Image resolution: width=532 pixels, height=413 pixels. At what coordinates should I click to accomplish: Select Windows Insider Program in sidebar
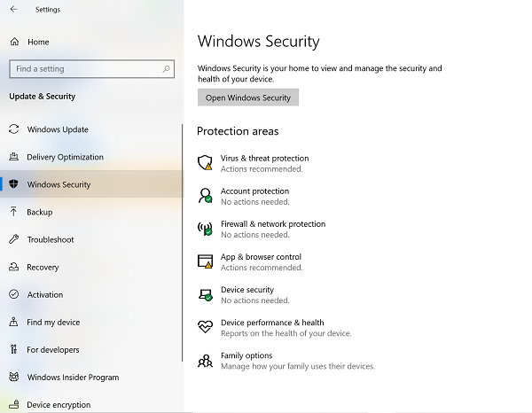click(x=73, y=377)
